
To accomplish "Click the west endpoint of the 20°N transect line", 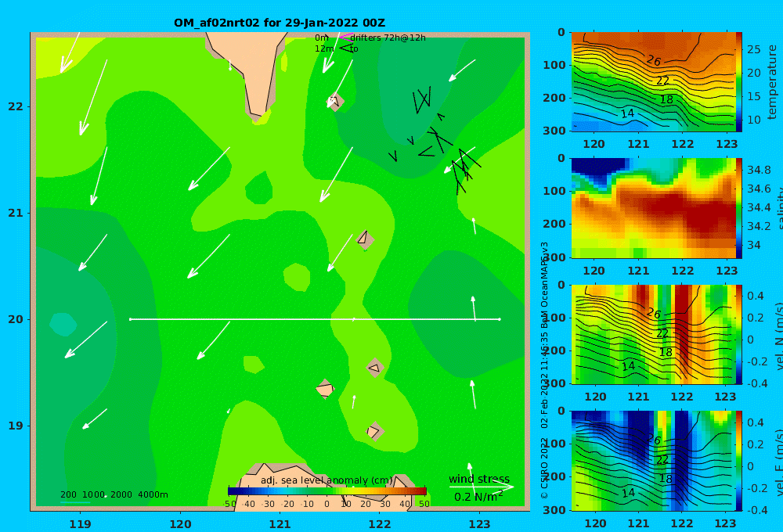I will click(x=130, y=319).
